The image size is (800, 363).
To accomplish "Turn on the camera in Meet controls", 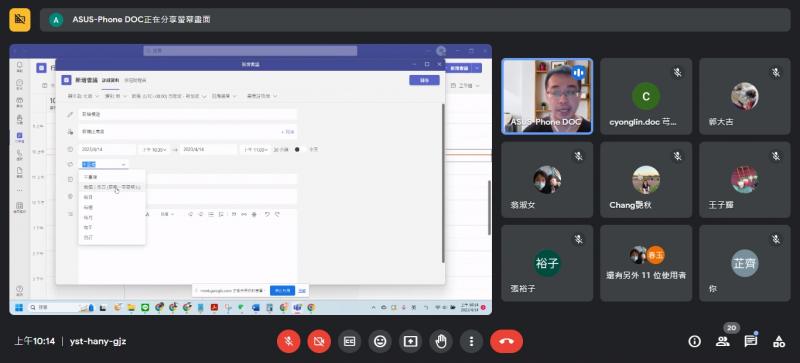I will (x=319, y=342).
